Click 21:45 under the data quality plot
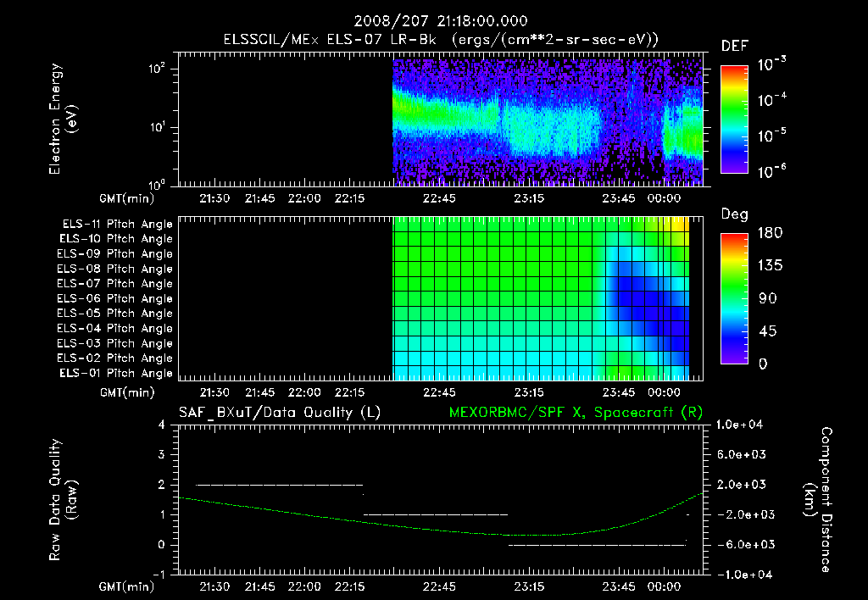This screenshot has width=868, height=600. 259,586
